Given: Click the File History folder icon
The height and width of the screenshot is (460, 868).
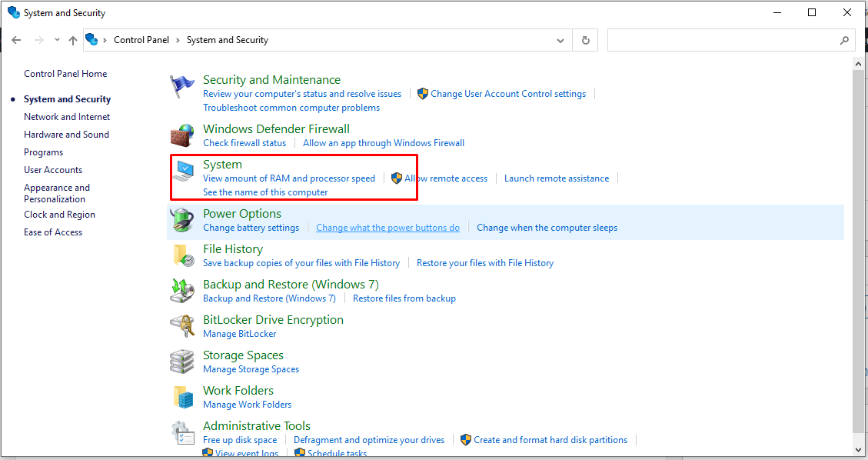Looking at the screenshot, I should click(x=182, y=255).
